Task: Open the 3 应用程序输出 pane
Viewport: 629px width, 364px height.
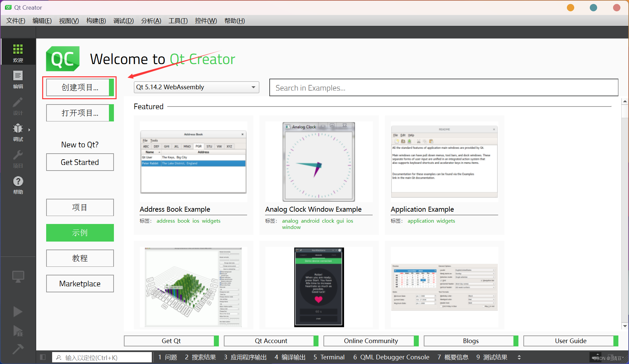Action: [x=245, y=357]
